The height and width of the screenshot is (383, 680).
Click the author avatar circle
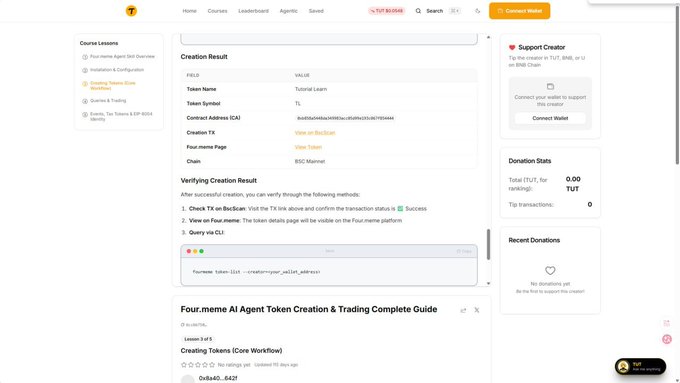[x=187, y=379]
